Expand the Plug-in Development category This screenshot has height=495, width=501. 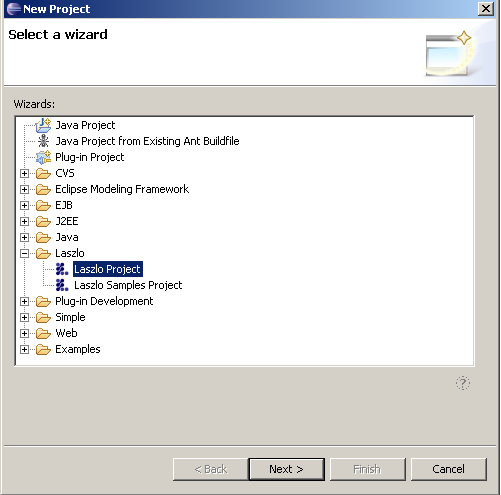pyautogui.click(x=24, y=301)
